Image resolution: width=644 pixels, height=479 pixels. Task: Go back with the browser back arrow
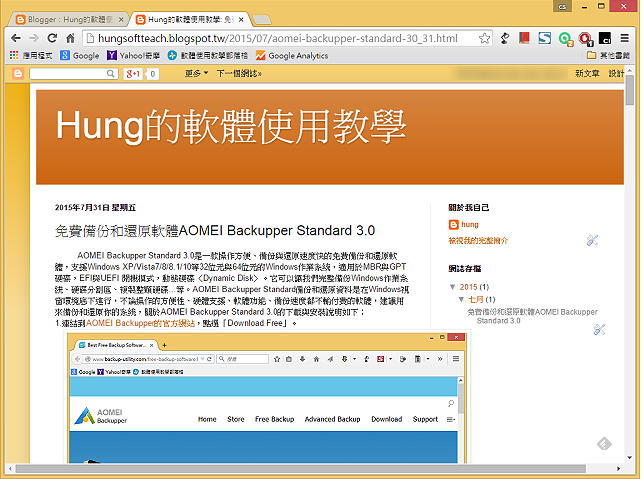click(x=16, y=38)
